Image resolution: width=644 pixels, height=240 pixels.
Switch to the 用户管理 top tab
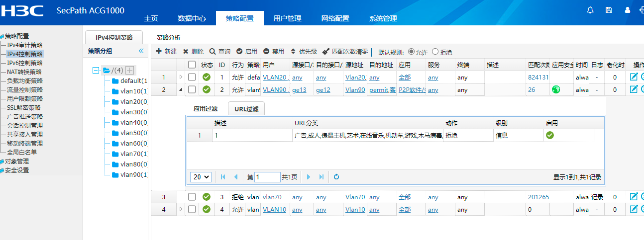[287, 18]
